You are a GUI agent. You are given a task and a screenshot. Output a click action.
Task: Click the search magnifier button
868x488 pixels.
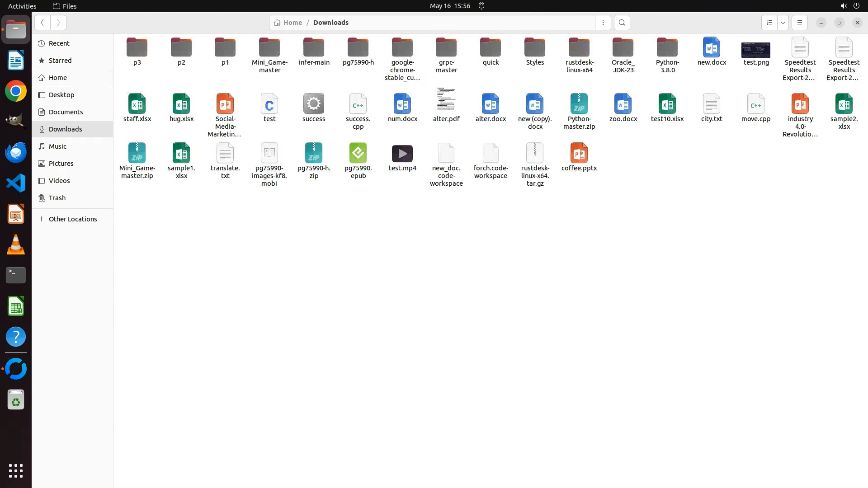click(x=622, y=23)
